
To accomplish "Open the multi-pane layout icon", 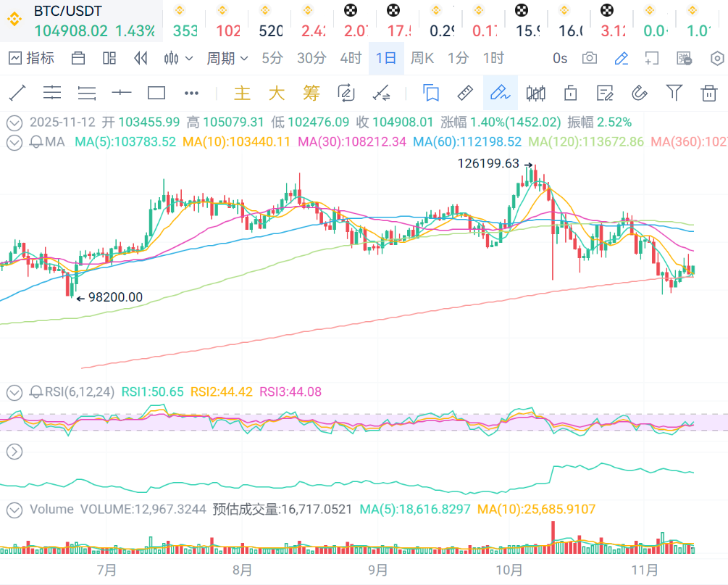I will (109, 58).
